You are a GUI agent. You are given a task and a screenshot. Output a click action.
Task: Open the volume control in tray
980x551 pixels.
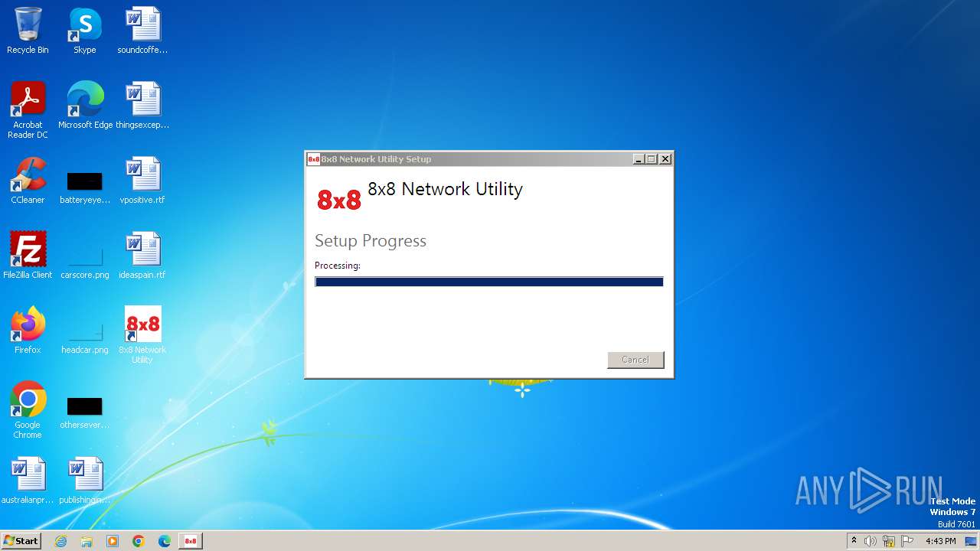[x=871, y=541]
